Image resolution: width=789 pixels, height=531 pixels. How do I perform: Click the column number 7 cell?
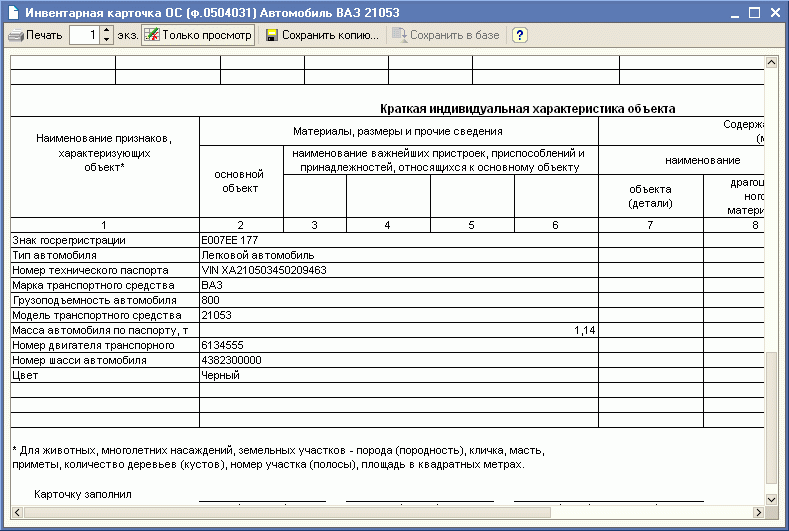pos(651,225)
